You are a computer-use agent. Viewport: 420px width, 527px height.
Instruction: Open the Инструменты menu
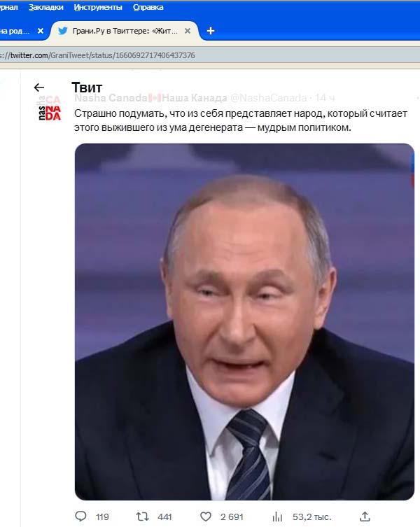pos(98,7)
